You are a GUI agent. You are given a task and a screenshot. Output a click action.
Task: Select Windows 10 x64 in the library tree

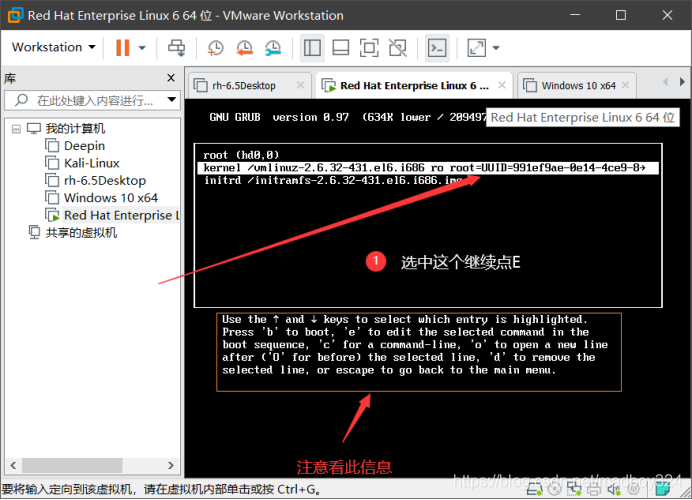coord(111,198)
